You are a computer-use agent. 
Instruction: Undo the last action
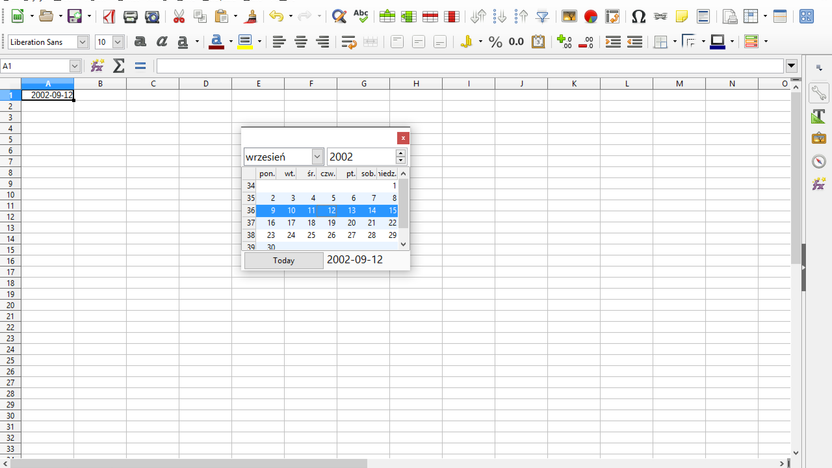(276, 16)
